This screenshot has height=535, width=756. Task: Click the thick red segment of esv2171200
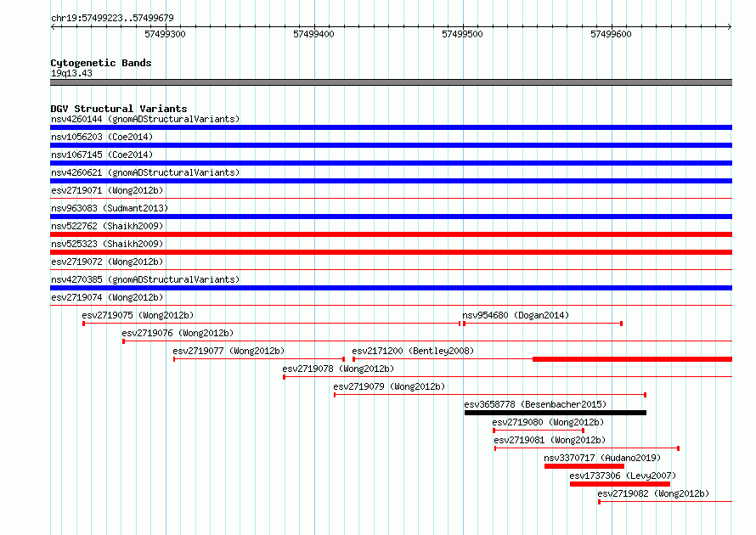tap(633, 359)
